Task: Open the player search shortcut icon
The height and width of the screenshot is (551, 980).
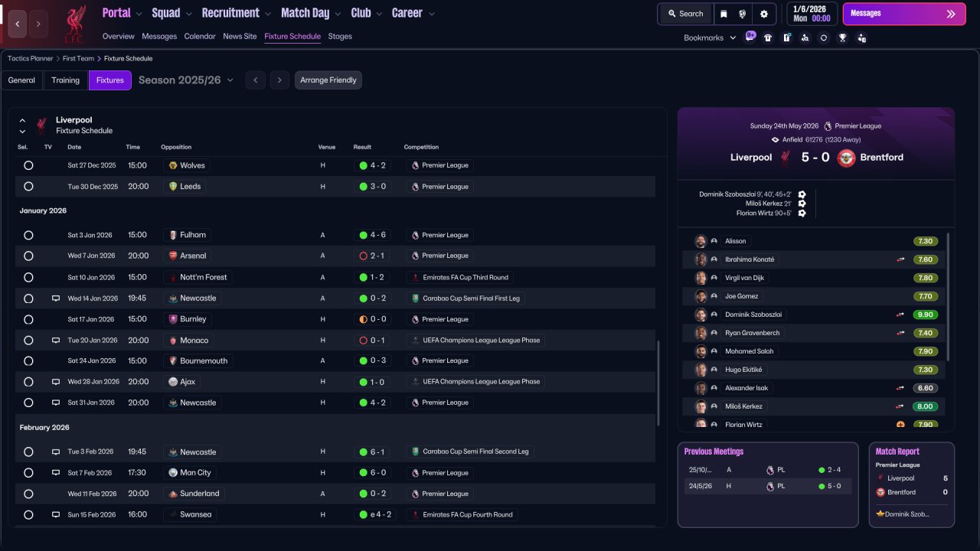Action: coord(805,37)
